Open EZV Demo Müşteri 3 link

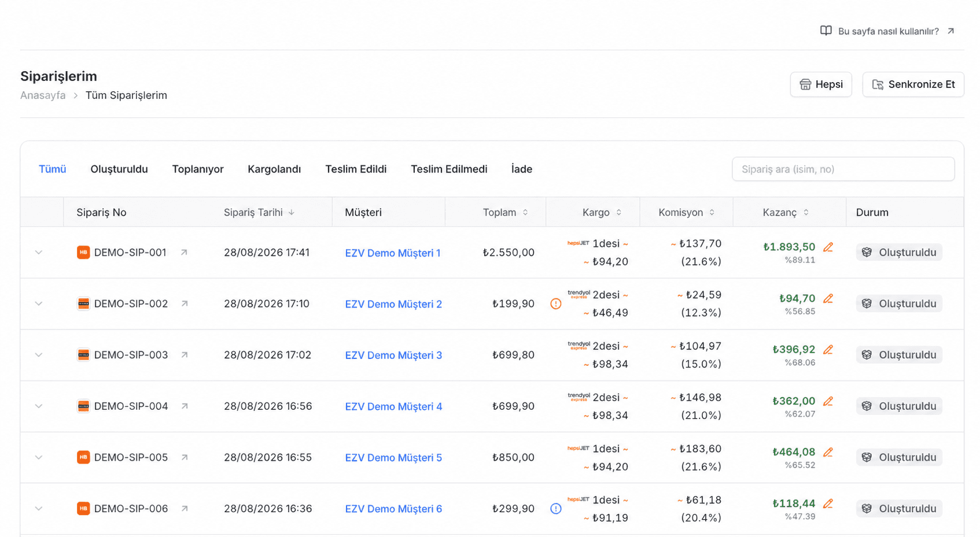393,355
